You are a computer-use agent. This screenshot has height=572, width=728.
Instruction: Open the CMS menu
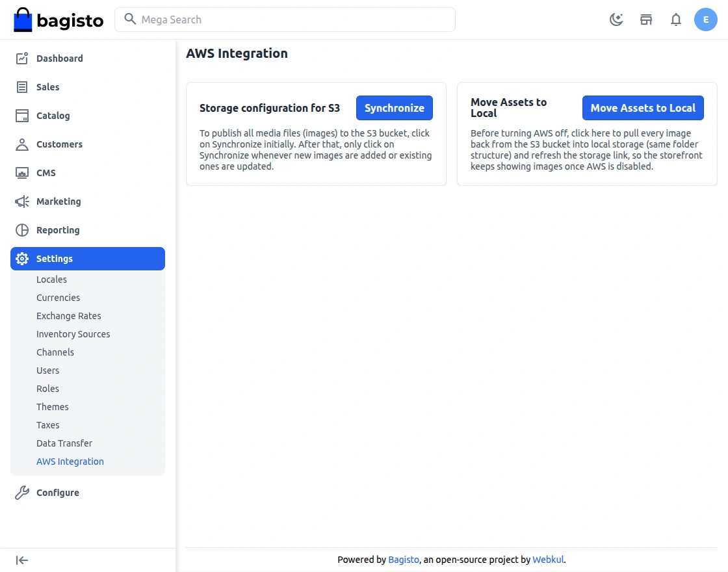tap(88, 173)
